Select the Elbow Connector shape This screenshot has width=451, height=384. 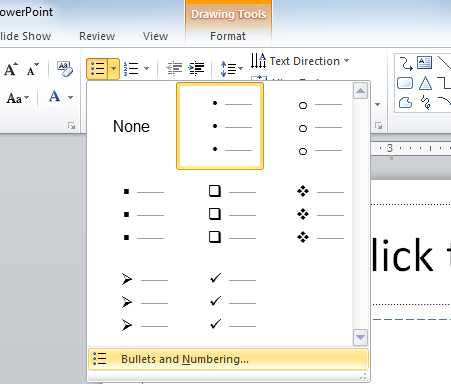pos(444,83)
